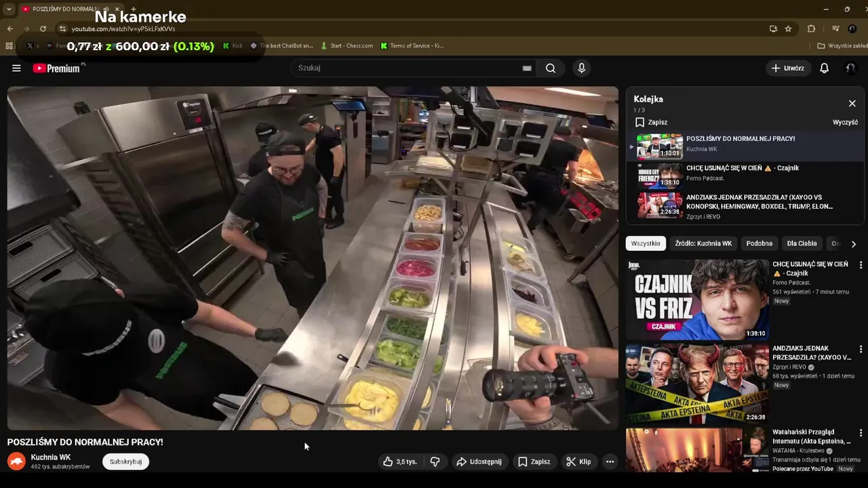Open the Watahański Przegląd Internetu thumbnail
Image resolution: width=868 pixels, height=488 pixels.
pos(697,450)
